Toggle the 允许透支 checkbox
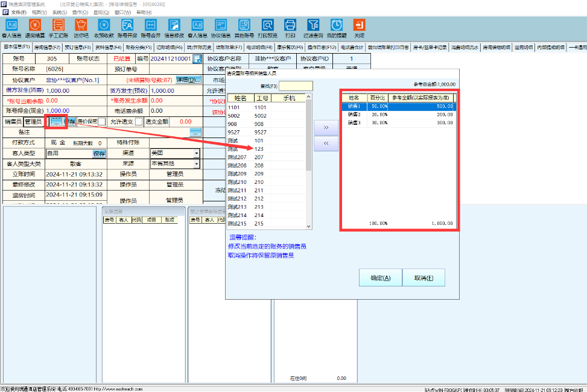This screenshot has width=587, height=392. (139, 122)
